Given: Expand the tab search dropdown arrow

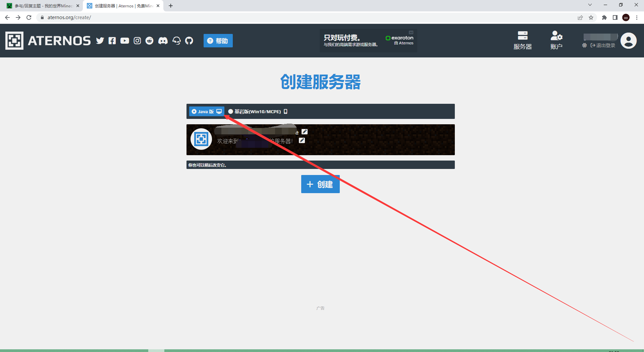Looking at the screenshot, I should pos(590,5).
